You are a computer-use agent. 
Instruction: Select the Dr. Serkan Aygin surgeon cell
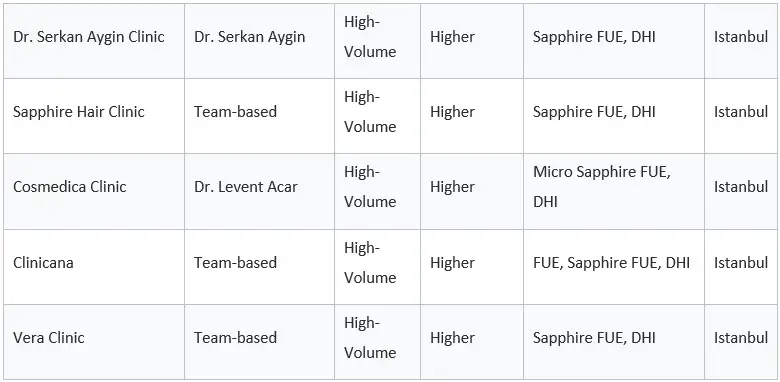(x=259, y=41)
